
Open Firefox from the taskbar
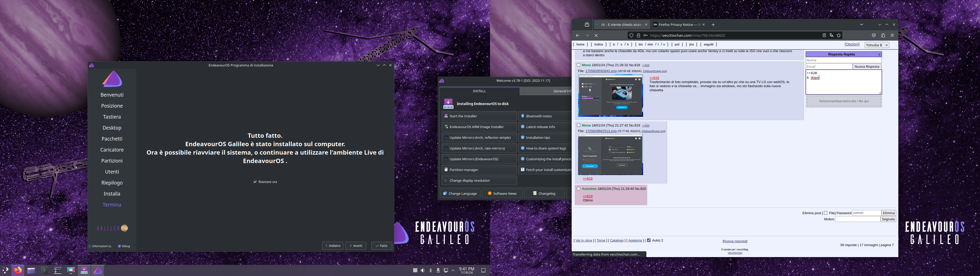click(x=18, y=270)
